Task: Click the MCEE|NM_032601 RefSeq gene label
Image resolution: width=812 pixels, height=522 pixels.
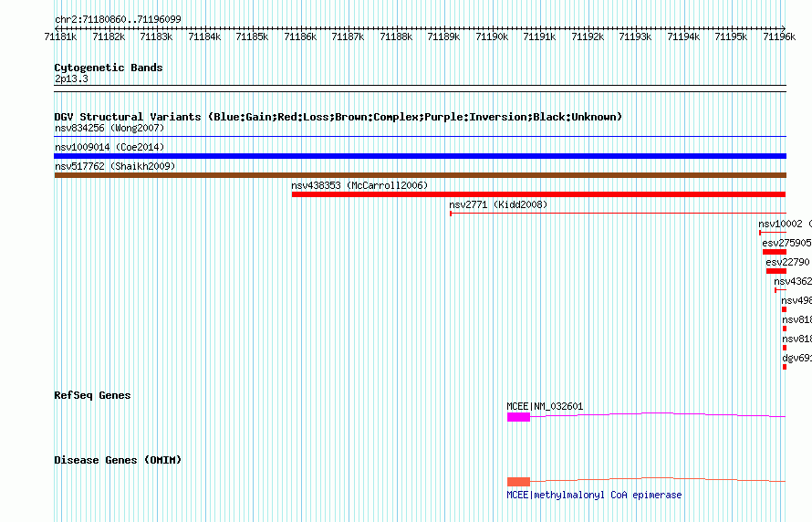Action: pyautogui.click(x=545, y=406)
